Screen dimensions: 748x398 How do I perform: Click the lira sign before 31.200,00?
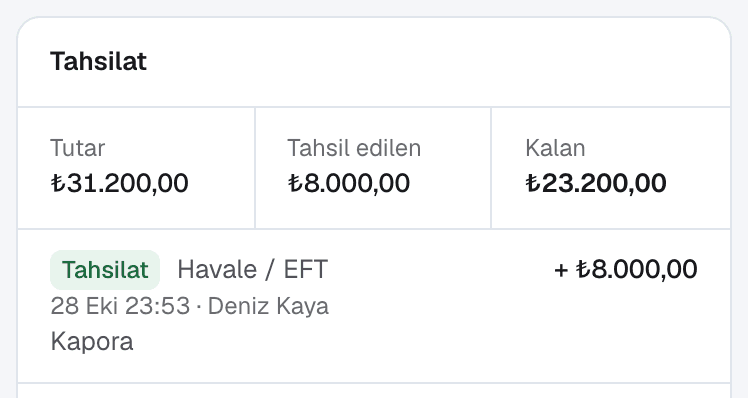(58, 183)
